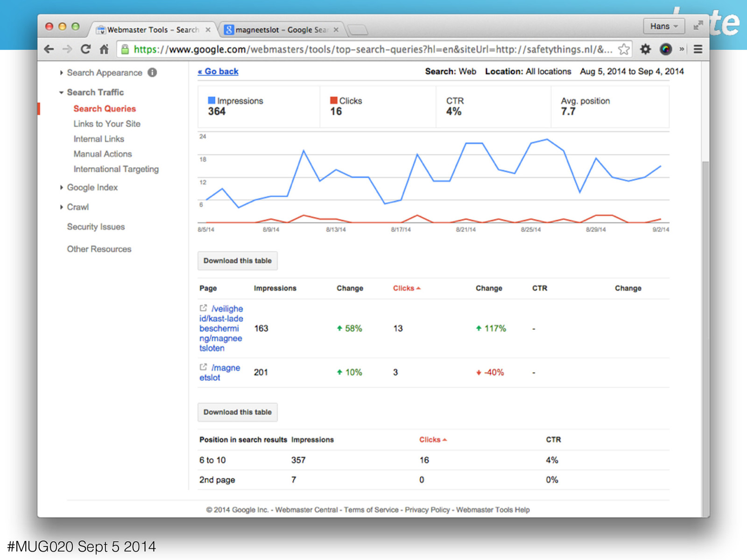Expand Crawl section

[74, 207]
